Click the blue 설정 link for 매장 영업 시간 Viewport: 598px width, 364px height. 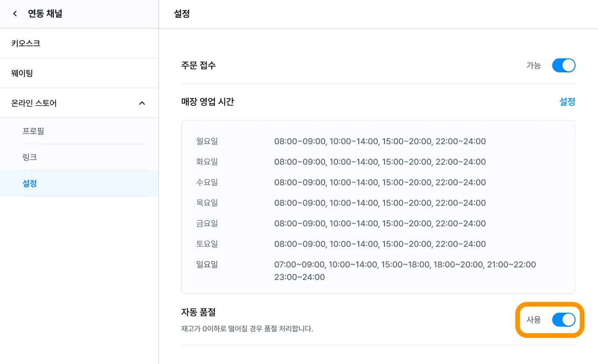tap(567, 102)
